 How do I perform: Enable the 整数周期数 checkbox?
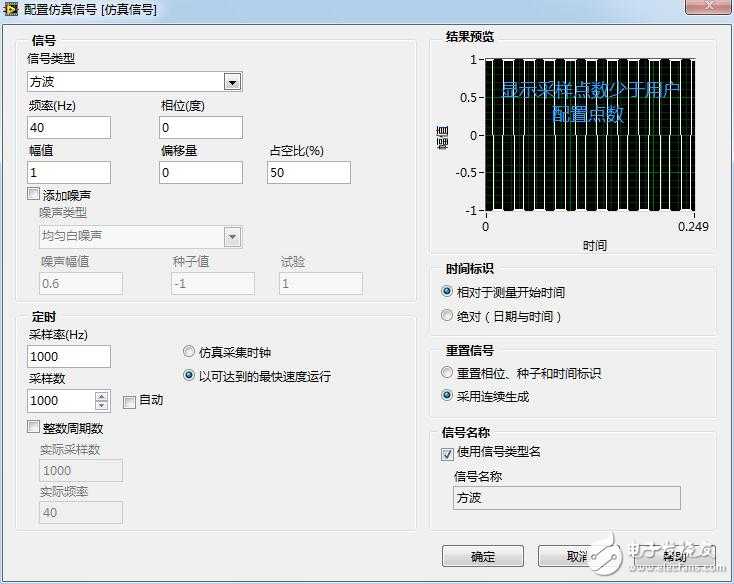pyautogui.click(x=33, y=427)
